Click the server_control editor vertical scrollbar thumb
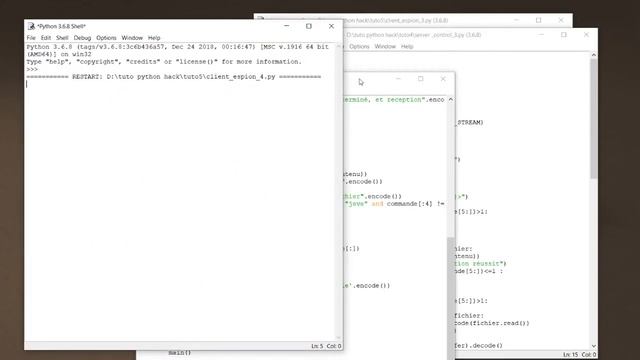 pos(593,118)
